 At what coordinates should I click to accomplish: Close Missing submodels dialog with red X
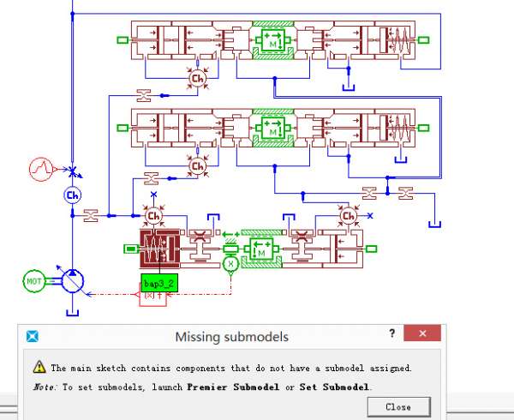tap(423, 335)
